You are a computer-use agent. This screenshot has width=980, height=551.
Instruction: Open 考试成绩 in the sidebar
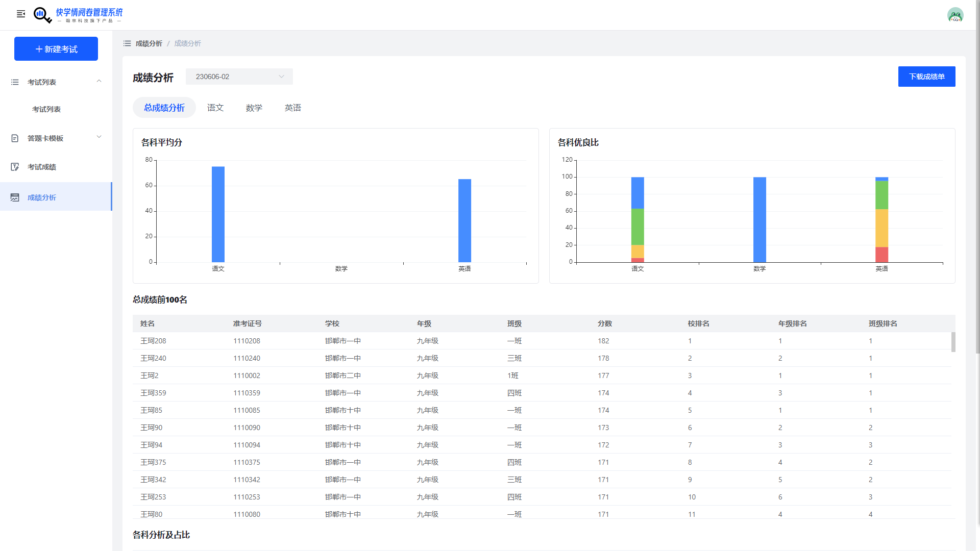[x=56, y=167]
